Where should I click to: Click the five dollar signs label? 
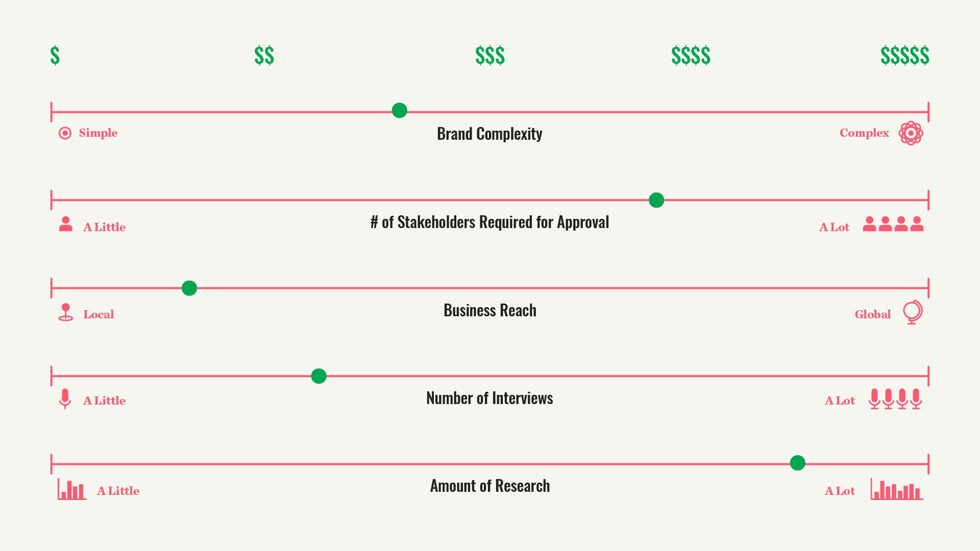tap(905, 55)
